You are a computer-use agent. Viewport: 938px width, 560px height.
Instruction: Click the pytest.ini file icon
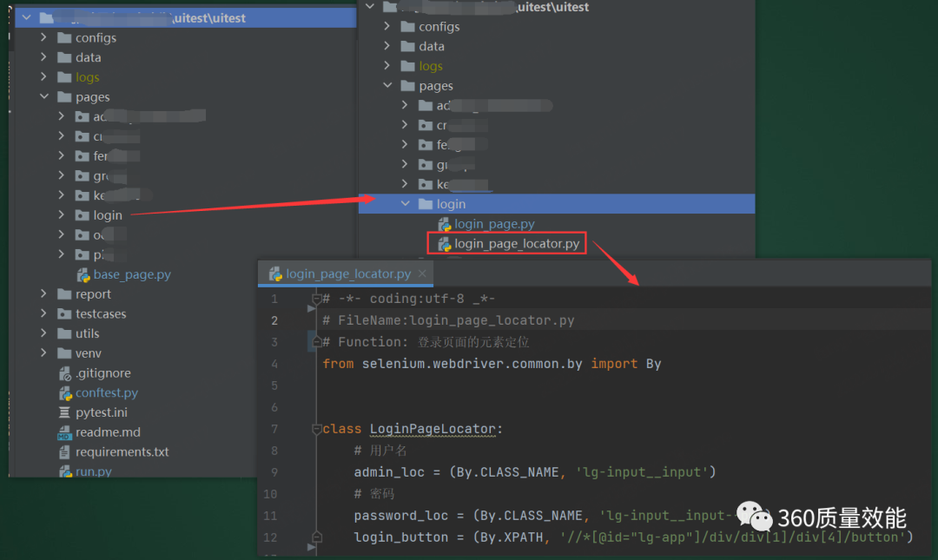click(x=64, y=412)
